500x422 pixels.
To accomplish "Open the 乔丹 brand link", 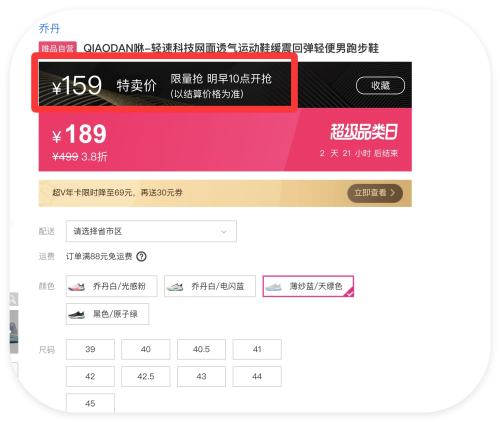I will (x=49, y=28).
